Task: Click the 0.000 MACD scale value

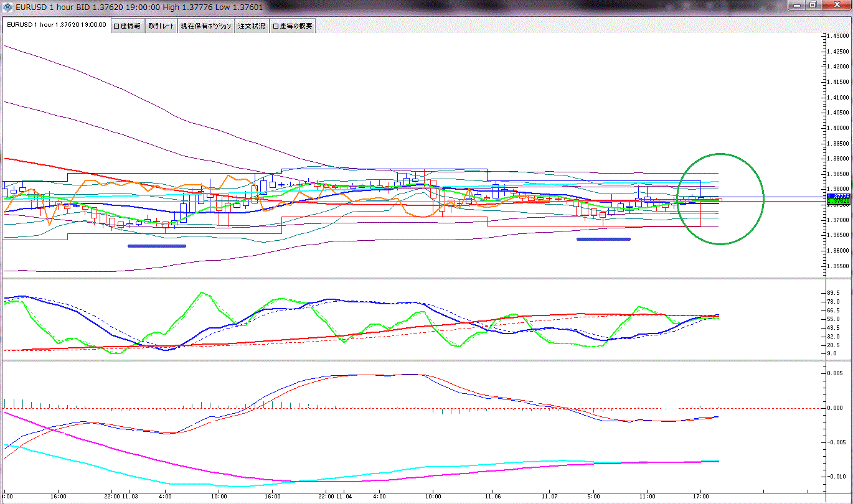Action: click(835, 408)
